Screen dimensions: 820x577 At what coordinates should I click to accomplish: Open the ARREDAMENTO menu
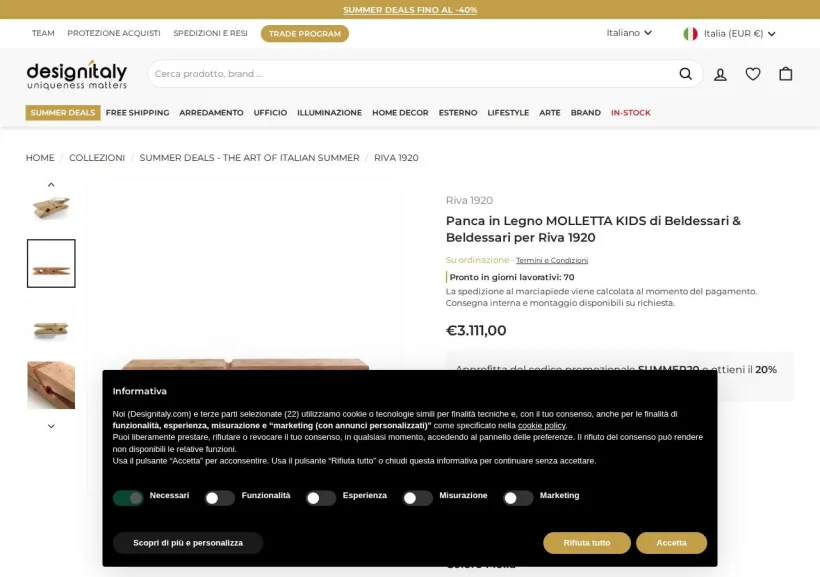(211, 112)
